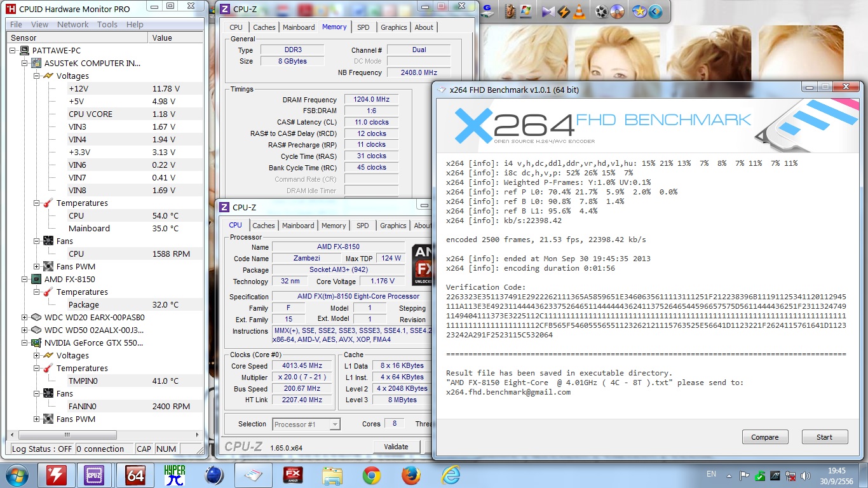Open the View menu in Hardware Monitor
Screen dimensions: 868x488
click(x=39, y=24)
